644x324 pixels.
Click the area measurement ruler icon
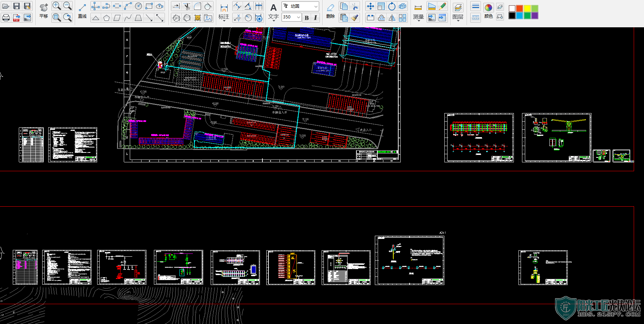point(432,6)
